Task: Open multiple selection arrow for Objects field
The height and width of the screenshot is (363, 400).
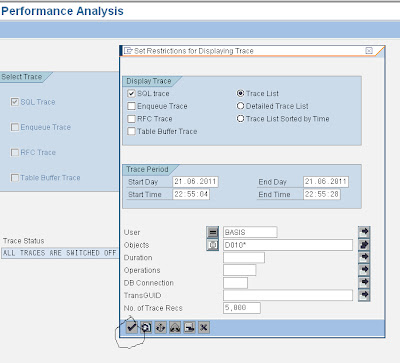Action: click(364, 245)
